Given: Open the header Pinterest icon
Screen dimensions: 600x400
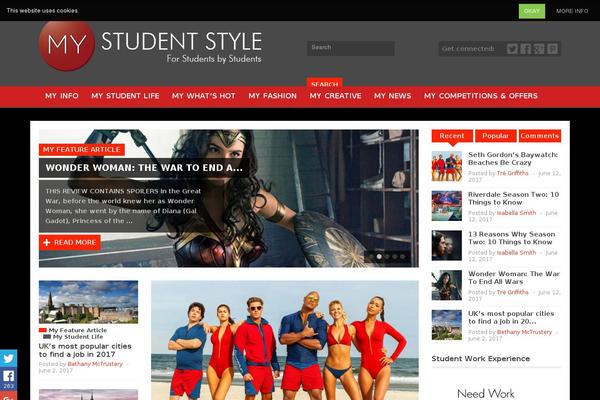Looking at the screenshot, I should point(552,49).
